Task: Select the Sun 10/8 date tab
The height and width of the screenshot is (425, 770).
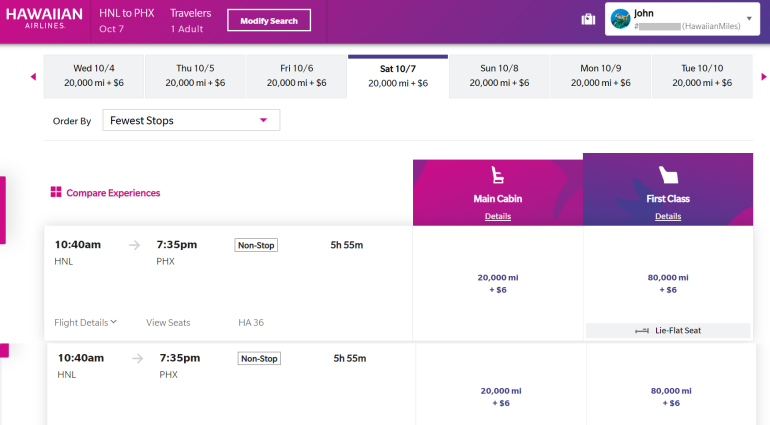Action: [x=500, y=76]
